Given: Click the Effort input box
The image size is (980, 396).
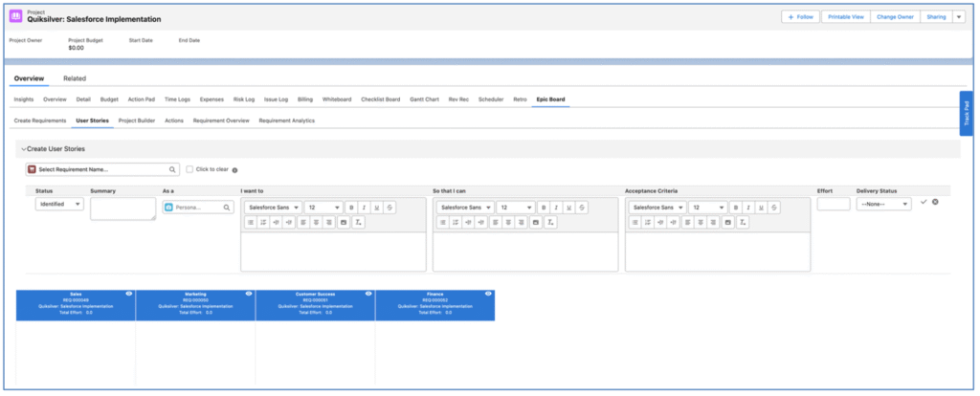Looking at the screenshot, I should (x=834, y=204).
